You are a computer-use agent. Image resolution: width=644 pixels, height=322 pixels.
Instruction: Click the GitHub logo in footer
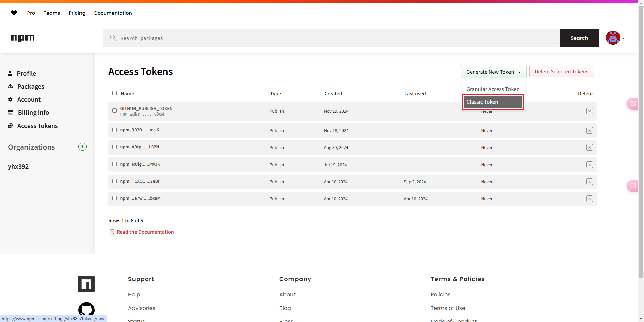(86, 309)
